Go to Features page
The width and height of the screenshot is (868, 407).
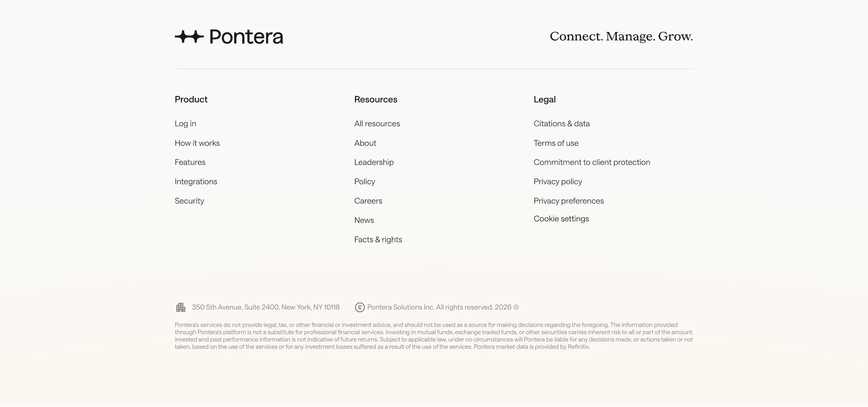[x=190, y=162]
